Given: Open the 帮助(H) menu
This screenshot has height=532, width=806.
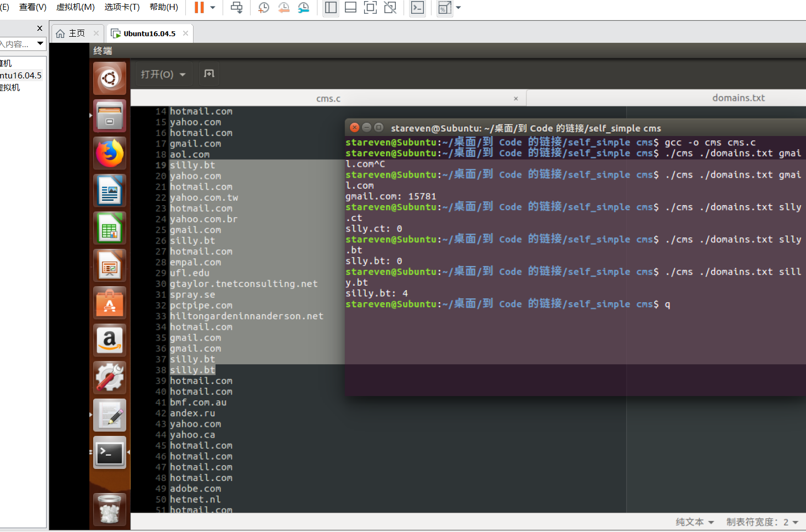Looking at the screenshot, I should [x=164, y=7].
